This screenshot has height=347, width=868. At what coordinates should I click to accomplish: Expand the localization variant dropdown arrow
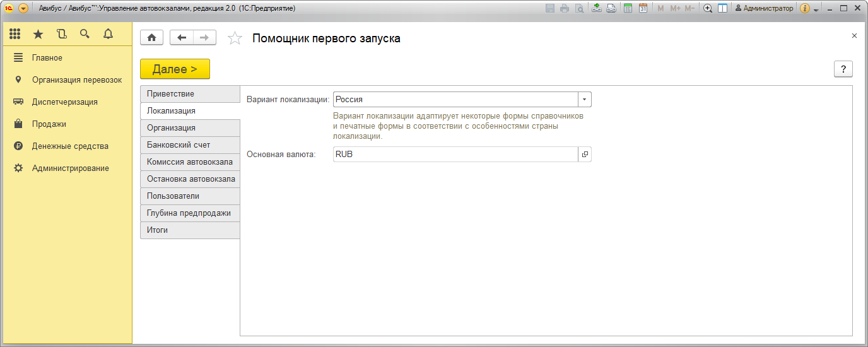(585, 100)
